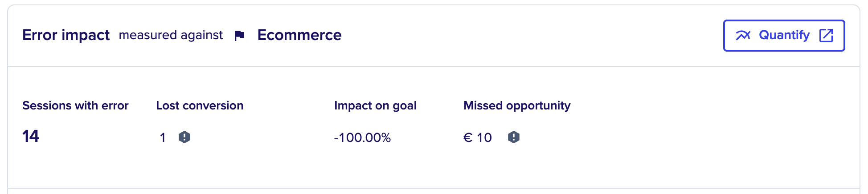
Task: Click the flag icon before Ecommerce
Action: [x=240, y=35]
